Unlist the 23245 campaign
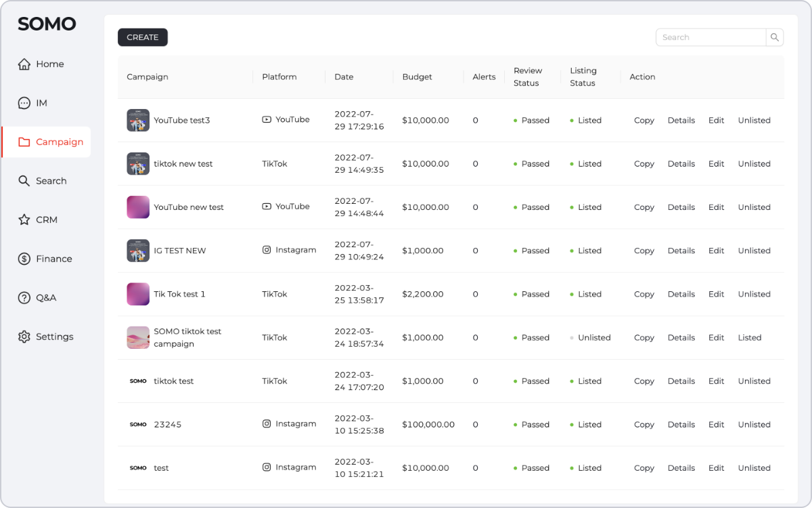The image size is (812, 508). pos(754,425)
